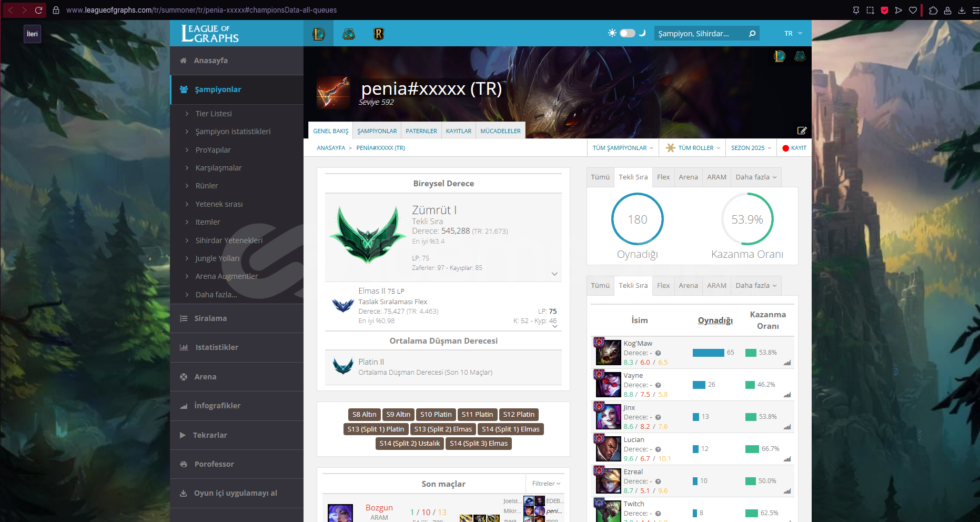Screen dimensions: 980x522
Task: Click the browser forward arrow
Action: pos(24,10)
